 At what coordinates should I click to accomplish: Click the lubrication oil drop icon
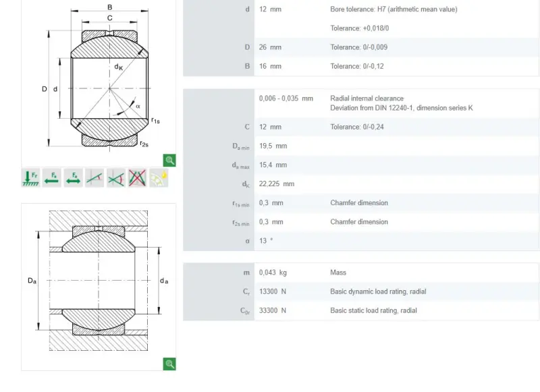pyautogui.click(x=159, y=178)
